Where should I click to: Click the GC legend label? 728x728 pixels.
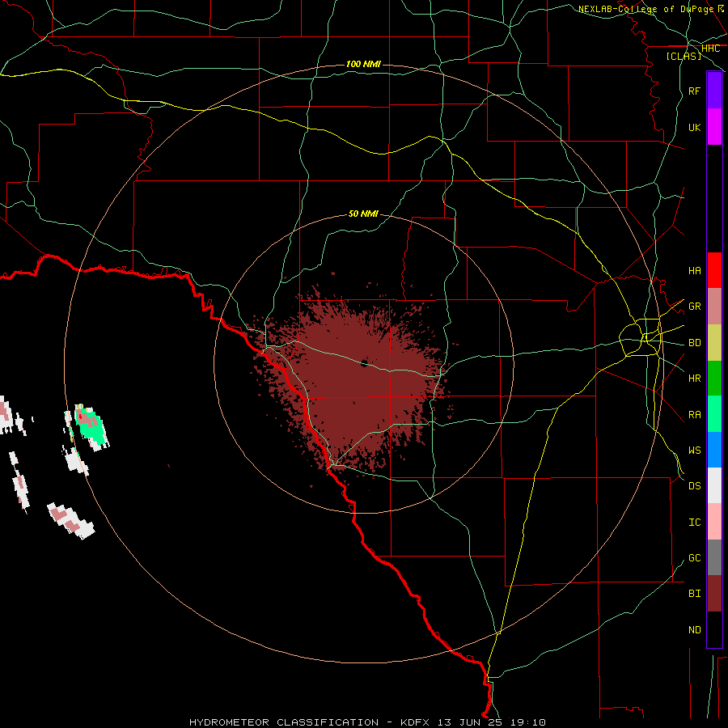[694, 558]
